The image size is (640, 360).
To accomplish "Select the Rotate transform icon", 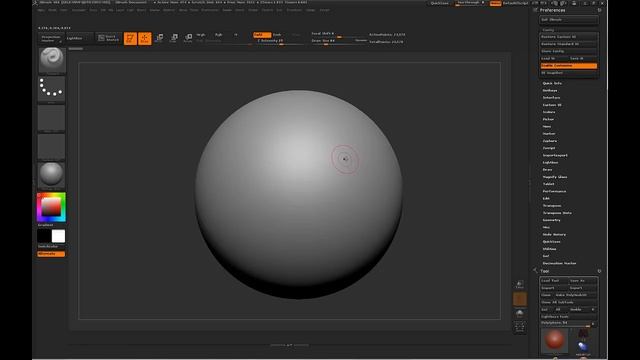I will tap(188, 38).
